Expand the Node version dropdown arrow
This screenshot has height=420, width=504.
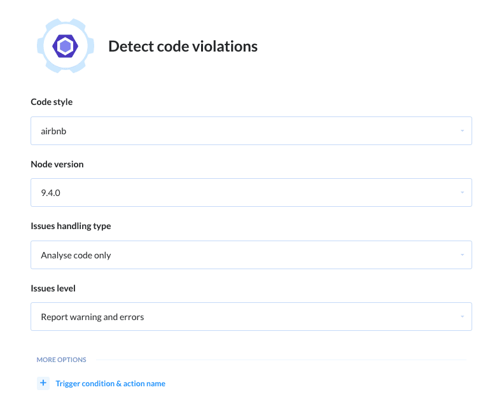[462, 193]
